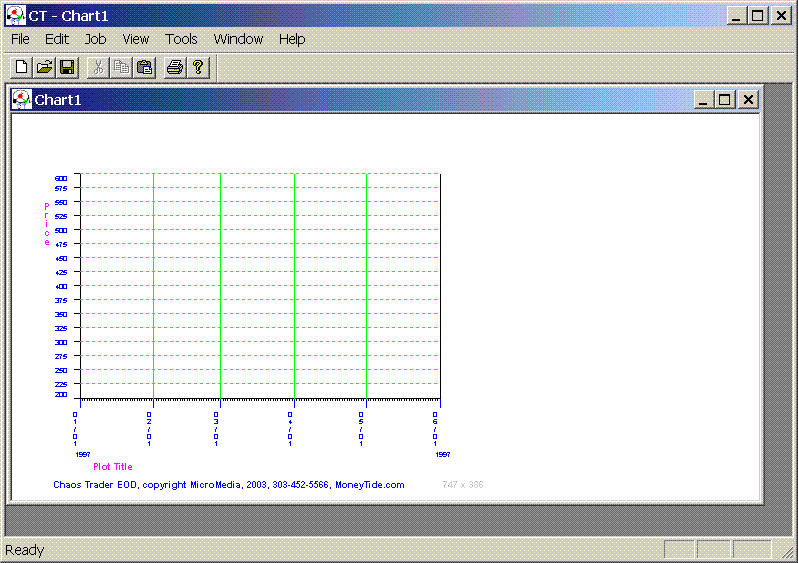This screenshot has width=798, height=563.
Task: Close the Chart1 child window
Action: click(x=748, y=99)
